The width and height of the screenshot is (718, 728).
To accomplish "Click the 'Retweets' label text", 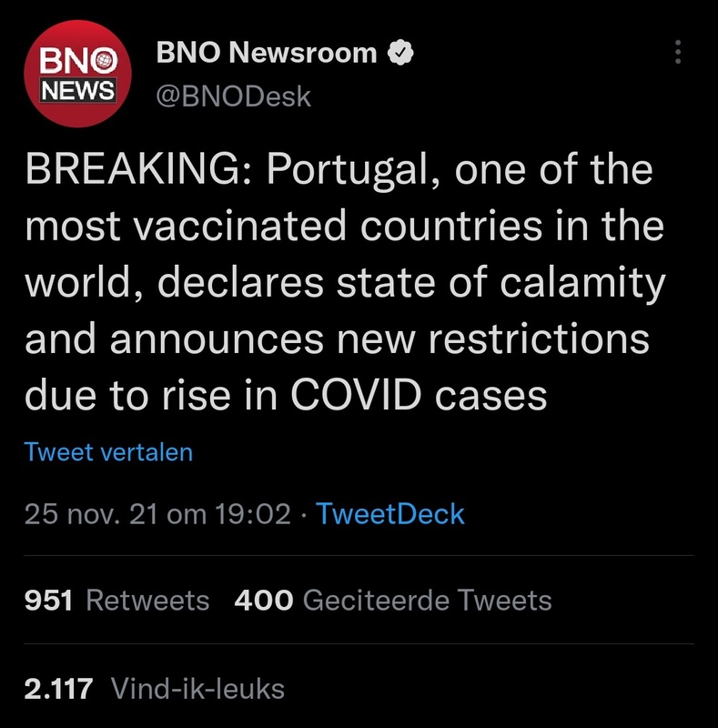I will tap(147, 601).
